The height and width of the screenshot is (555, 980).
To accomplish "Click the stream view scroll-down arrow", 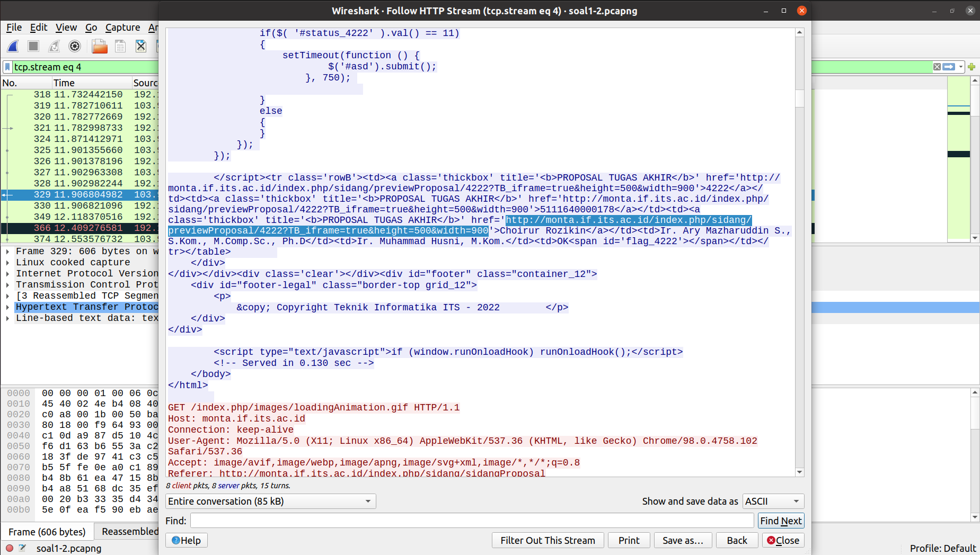I will click(799, 472).
